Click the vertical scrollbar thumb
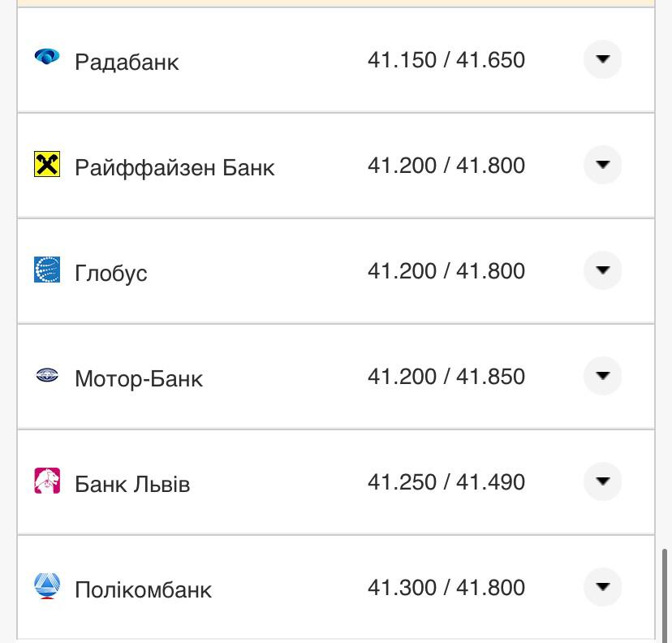 click(x=666, y=586)
